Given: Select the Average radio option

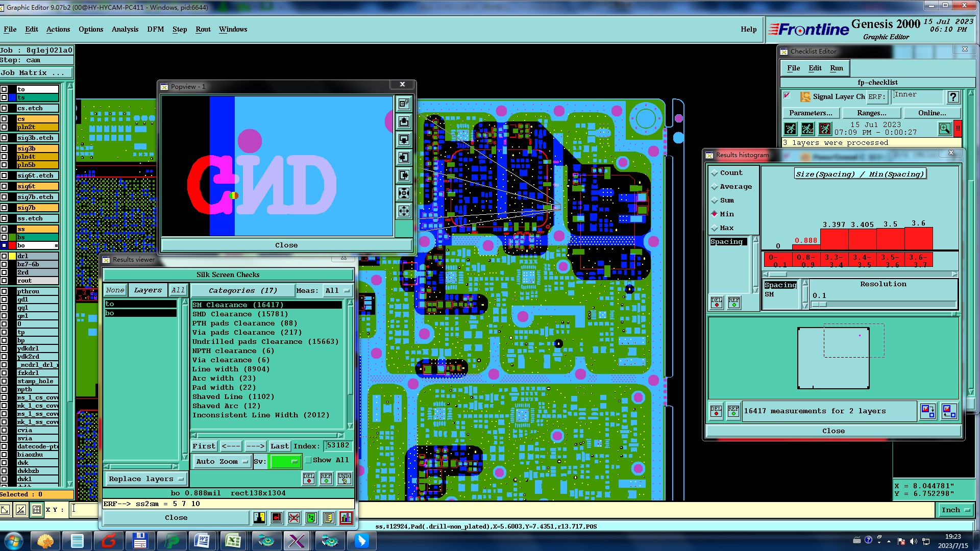Looking at the screenshot, I should coord(731,187).
